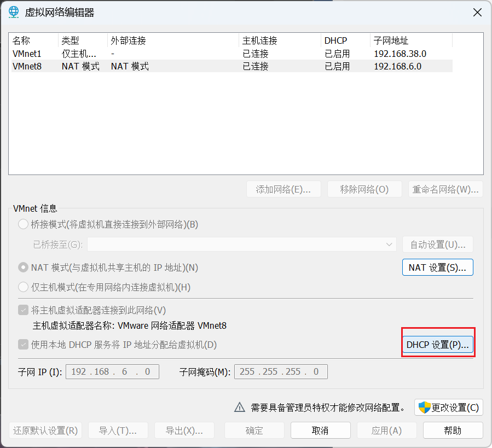Select 仅主机模式 radio button
The height and width of the screenshot is (448, 492).
(23, 287)
